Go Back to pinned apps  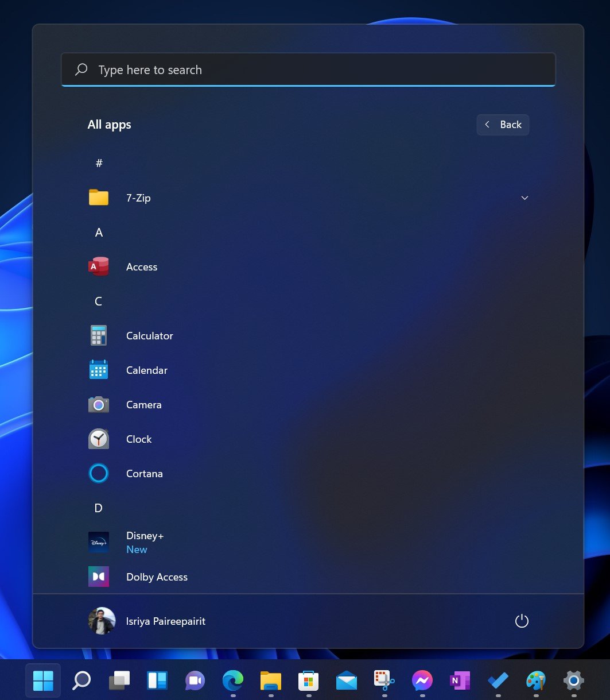coord(503,125)
